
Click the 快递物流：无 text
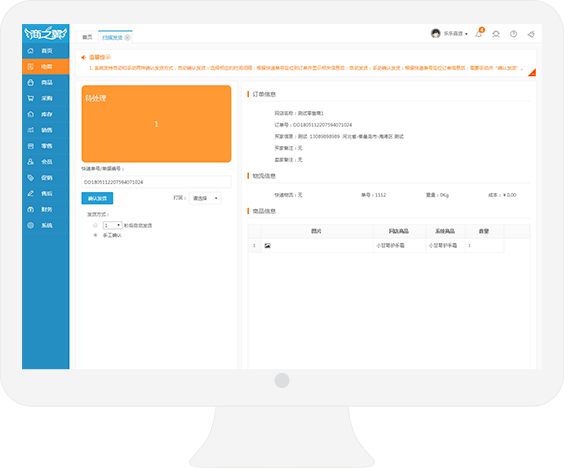click(x=288, y=195)
